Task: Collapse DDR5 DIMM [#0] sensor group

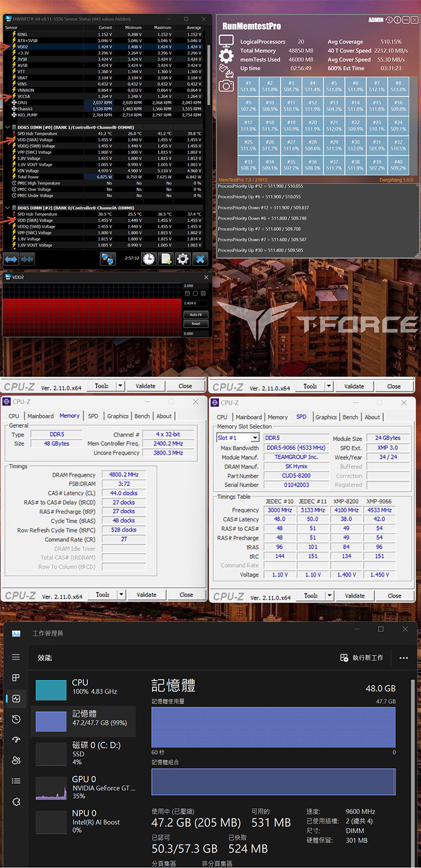Action: coord(7,127)
